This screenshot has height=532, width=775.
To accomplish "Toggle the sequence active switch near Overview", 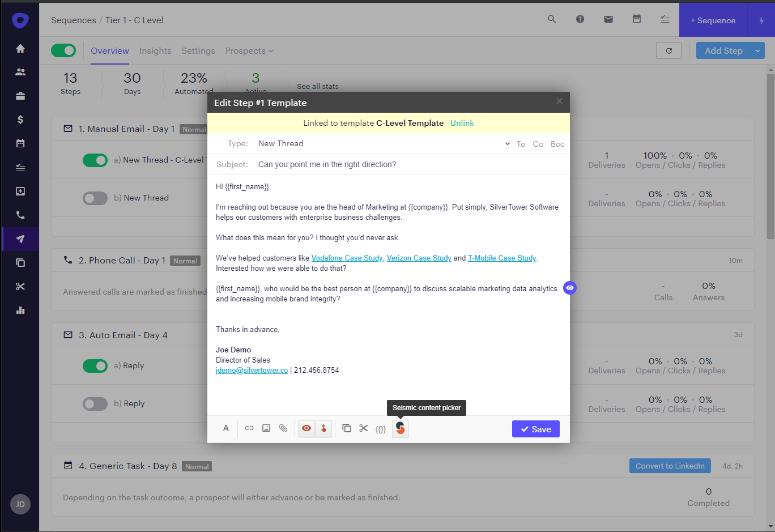I will 63,50.
